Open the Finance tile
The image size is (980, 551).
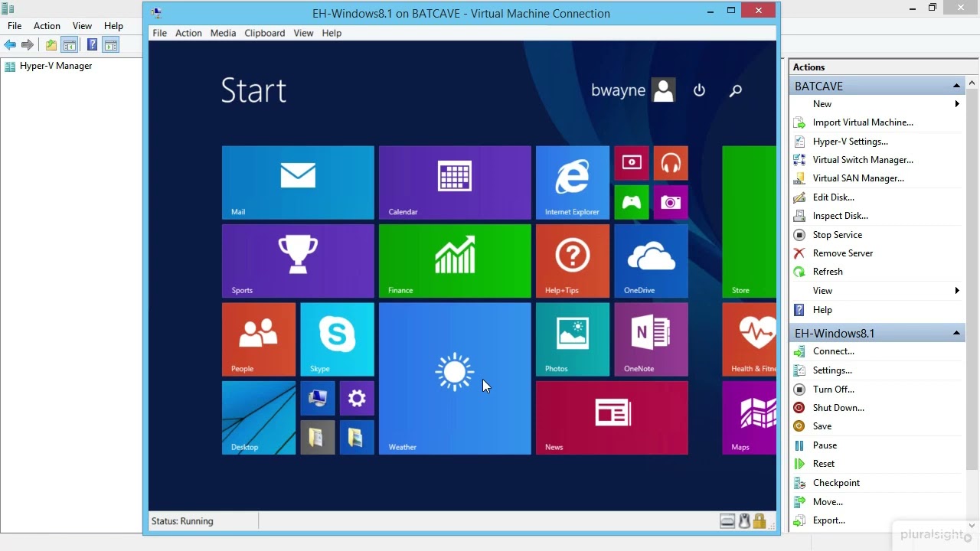tap(455, 261)
